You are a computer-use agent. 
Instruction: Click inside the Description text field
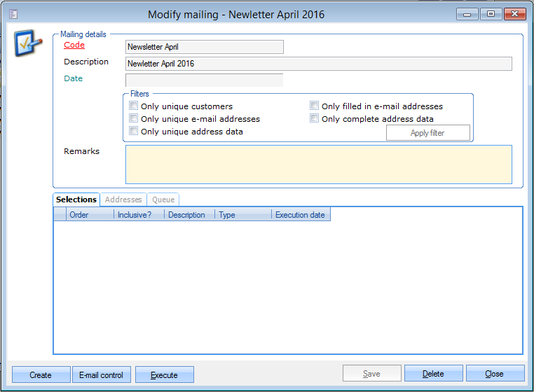[x=319, y=64]
